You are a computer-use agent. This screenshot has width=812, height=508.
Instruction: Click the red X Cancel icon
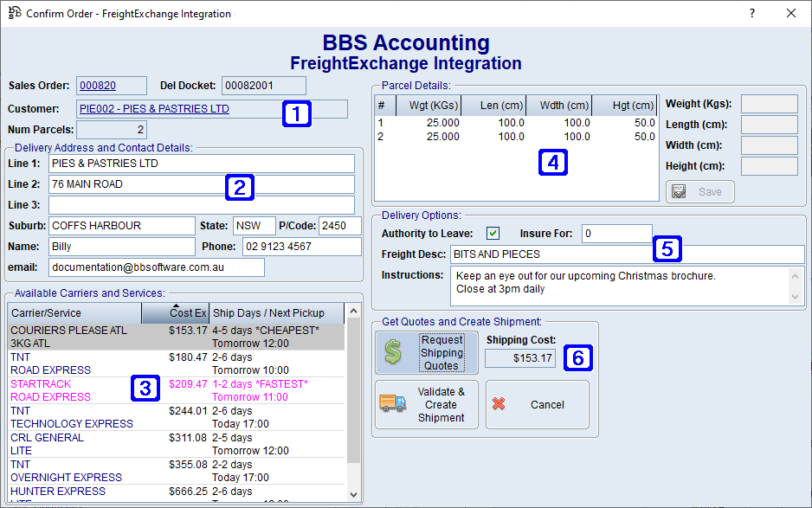pos(499,404)
